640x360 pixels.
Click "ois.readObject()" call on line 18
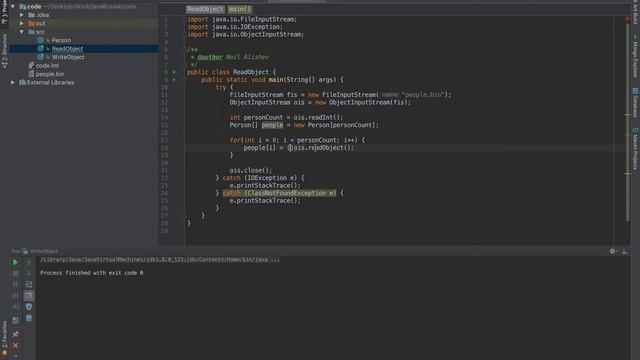point(322,148)
